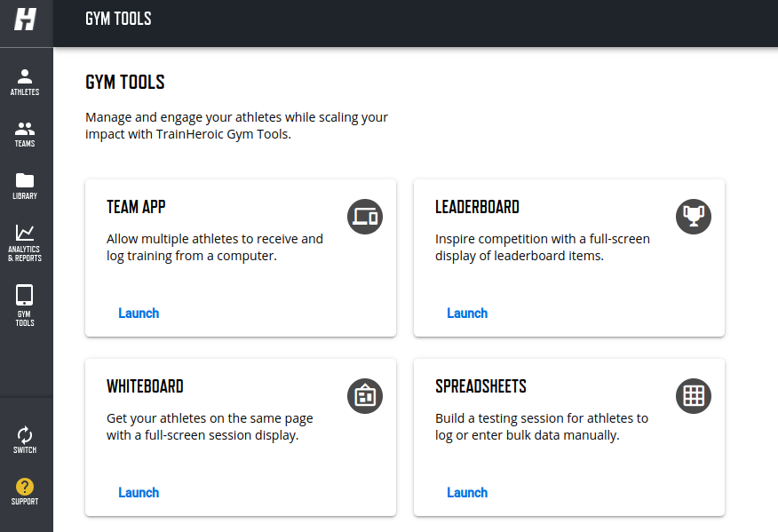778x532 pixels.
Task: Open Analytics & Reports in sidebar
Action: tap(25, 242)
